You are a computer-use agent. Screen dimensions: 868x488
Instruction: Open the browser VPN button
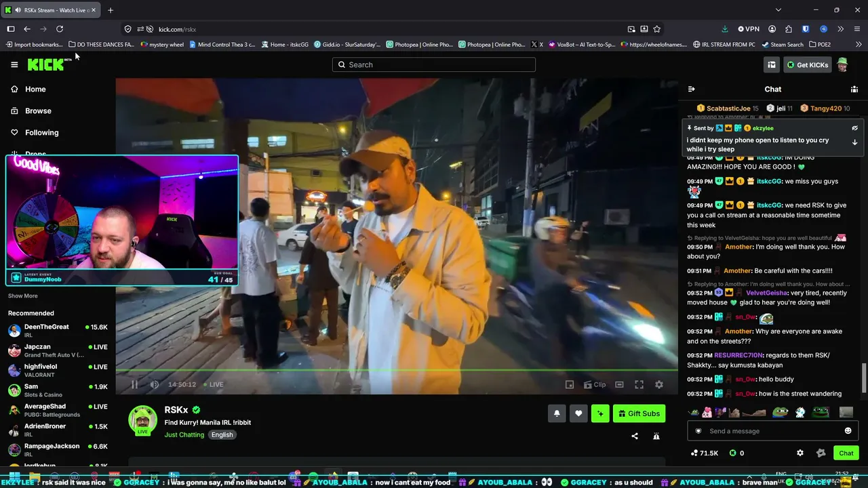point(749,29)
